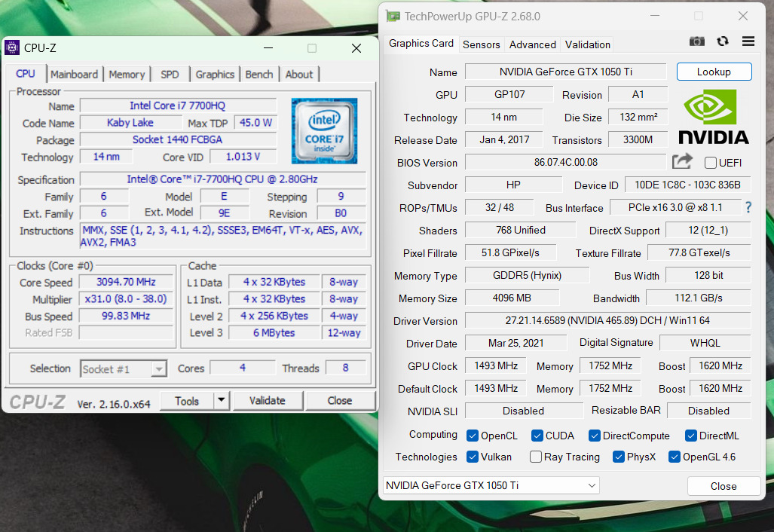774x532 pixels.
Task: Switch to the SPD tab
Action: [x=170, y=74]
